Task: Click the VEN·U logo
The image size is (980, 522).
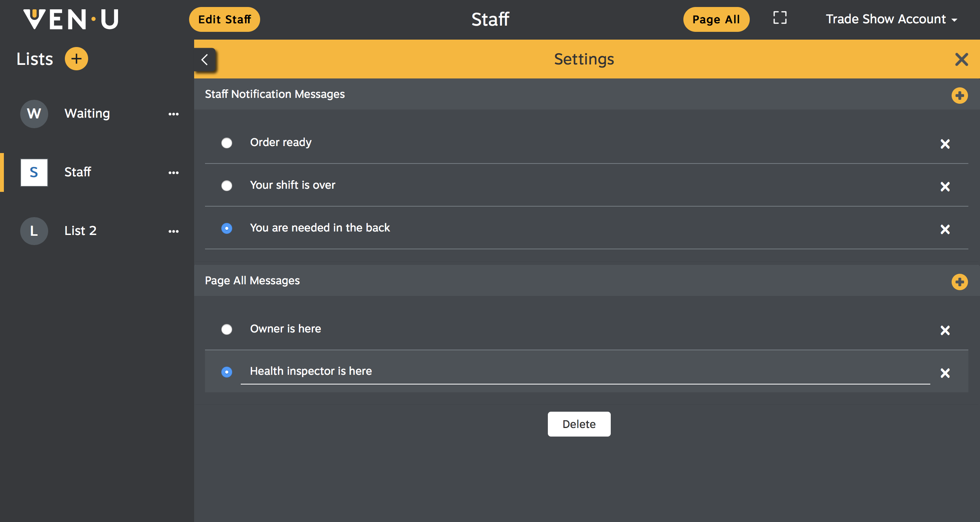Action: point(71,19)
